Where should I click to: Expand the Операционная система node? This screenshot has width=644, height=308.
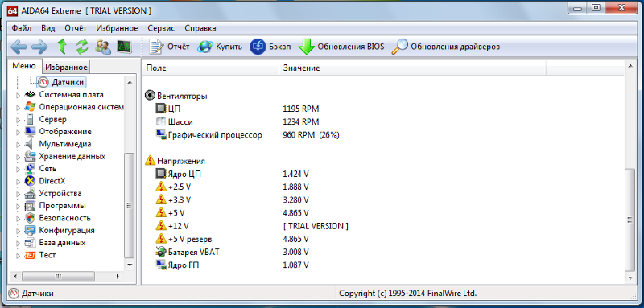pos(18,108)
